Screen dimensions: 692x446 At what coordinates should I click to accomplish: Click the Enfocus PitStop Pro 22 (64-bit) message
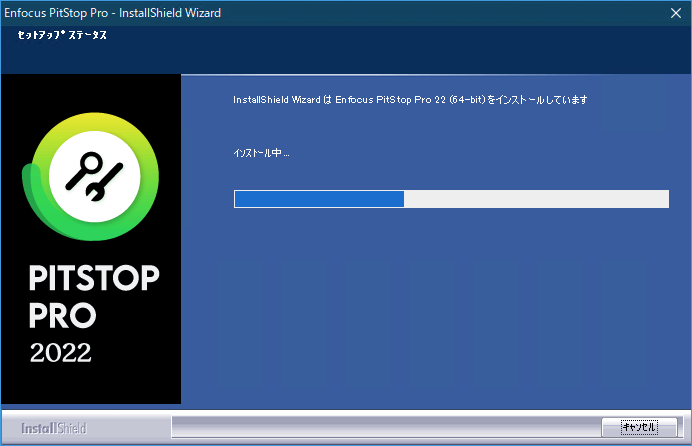410,100
